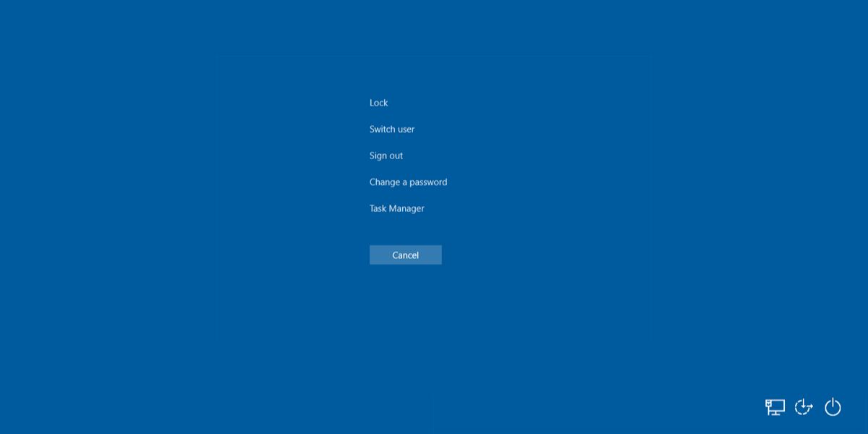Click the power button icon

pyautogui.click(x=833, y=407)
